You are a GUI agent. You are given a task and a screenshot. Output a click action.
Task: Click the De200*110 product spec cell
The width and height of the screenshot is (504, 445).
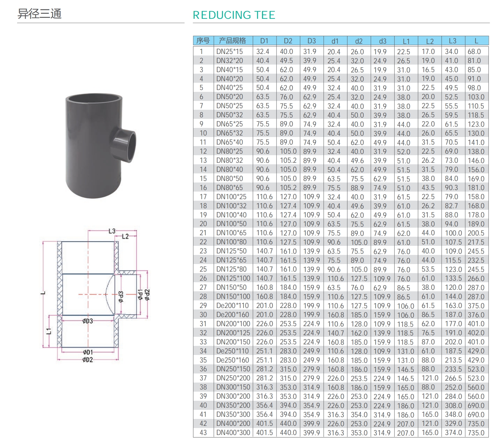pos(232,306)
